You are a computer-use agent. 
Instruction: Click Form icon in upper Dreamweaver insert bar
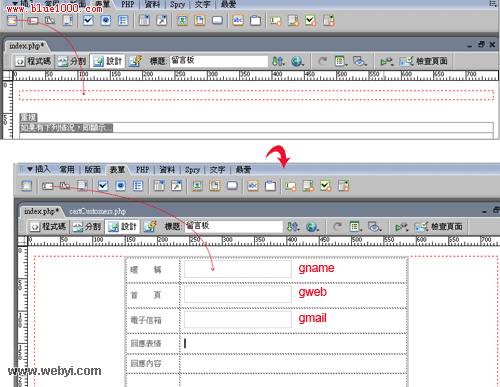tap(12, 21)
